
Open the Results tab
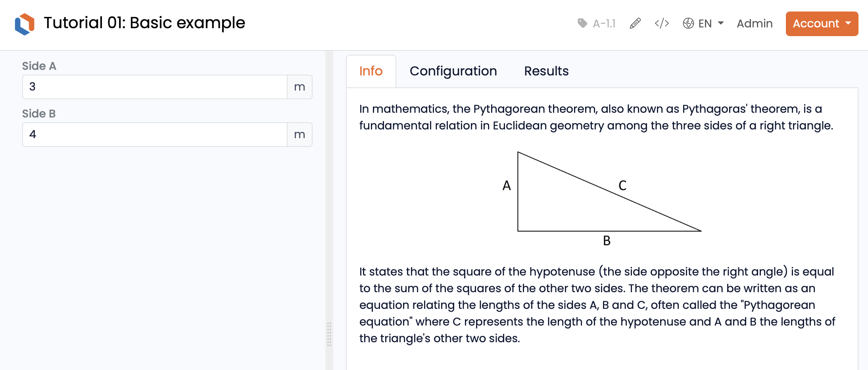(x=546, y=71)
